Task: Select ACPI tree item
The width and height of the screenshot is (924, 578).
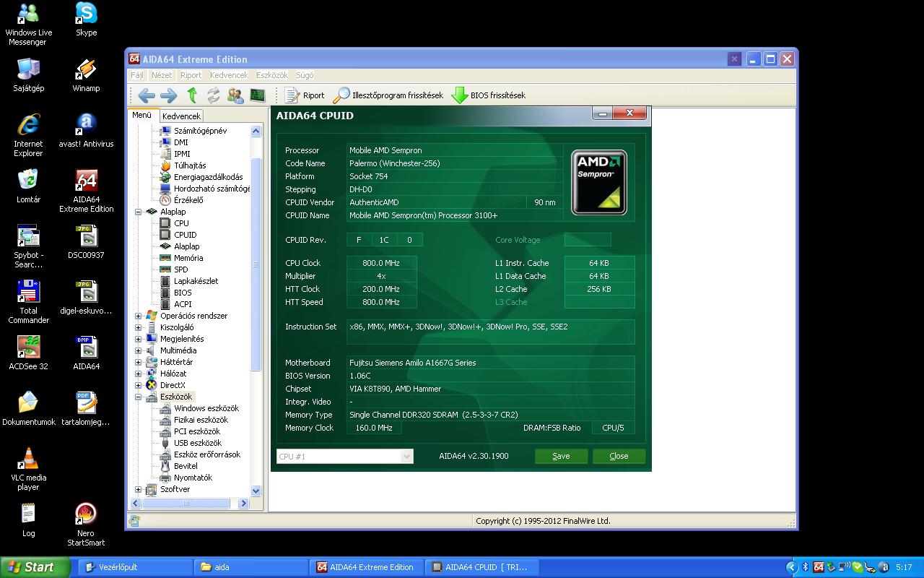Action: tap(183, 304)
